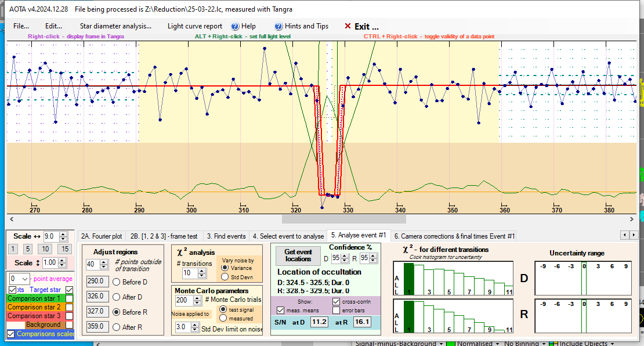
Task: Open 4. Select event to analyse tab
Action: 288,236
